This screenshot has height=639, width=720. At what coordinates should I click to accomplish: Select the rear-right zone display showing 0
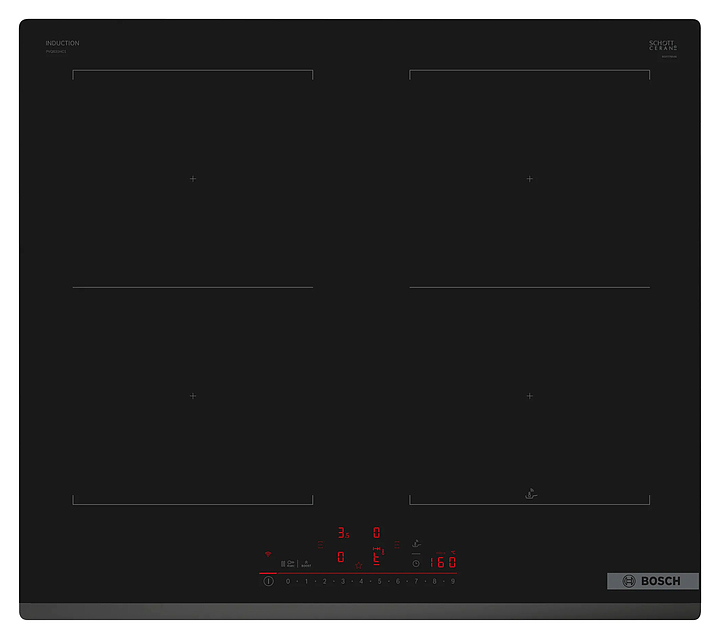pos(376,533)
